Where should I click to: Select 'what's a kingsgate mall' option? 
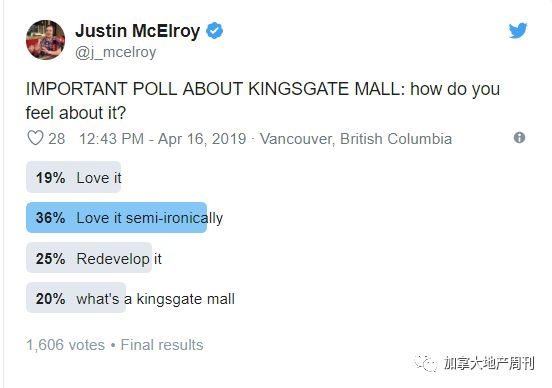(131, 298)
